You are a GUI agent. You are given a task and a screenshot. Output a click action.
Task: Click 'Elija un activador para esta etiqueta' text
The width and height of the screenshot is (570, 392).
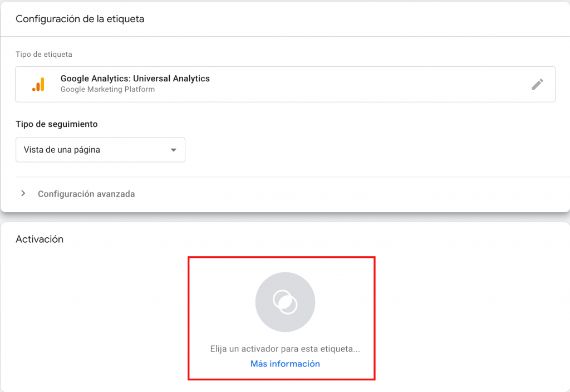pos(285,349)
